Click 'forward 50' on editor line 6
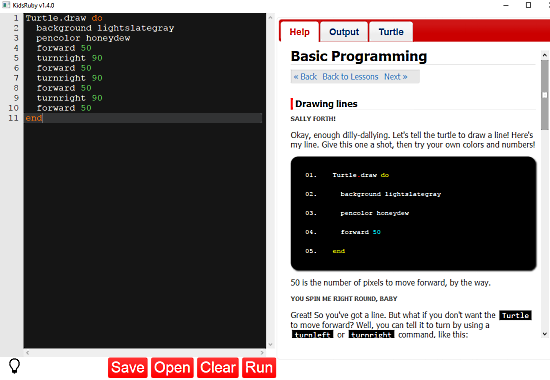This screenshot has height=380, width=550. [x=64, y=68]
